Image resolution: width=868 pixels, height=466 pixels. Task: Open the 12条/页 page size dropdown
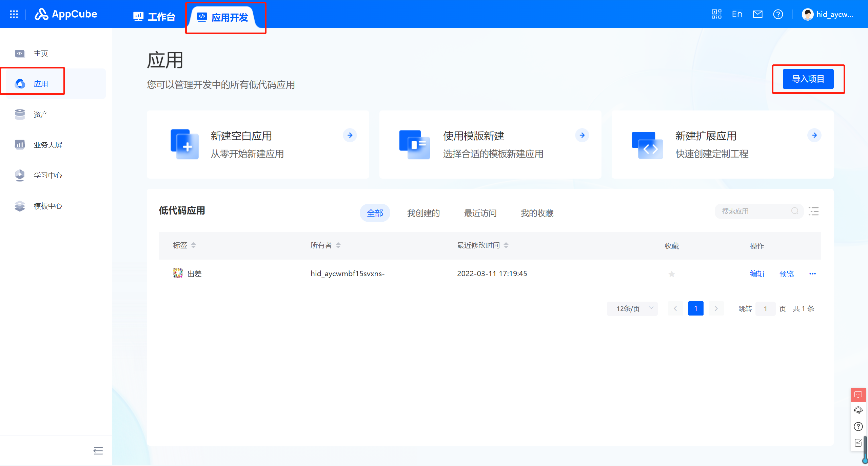point(631,308)
